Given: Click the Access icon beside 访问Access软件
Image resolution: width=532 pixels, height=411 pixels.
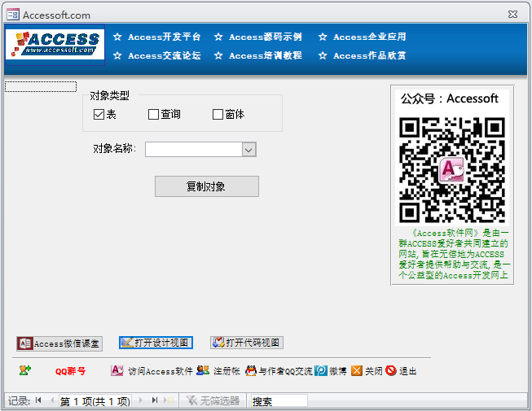Looking at the screenshot, I should (117, 370).
